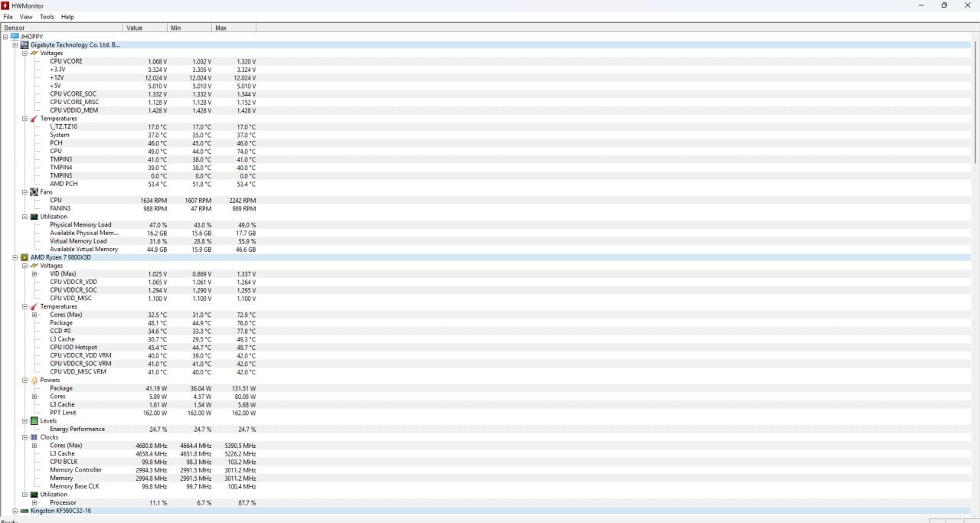
Task: Open the File menu
Action: (8, 17)
